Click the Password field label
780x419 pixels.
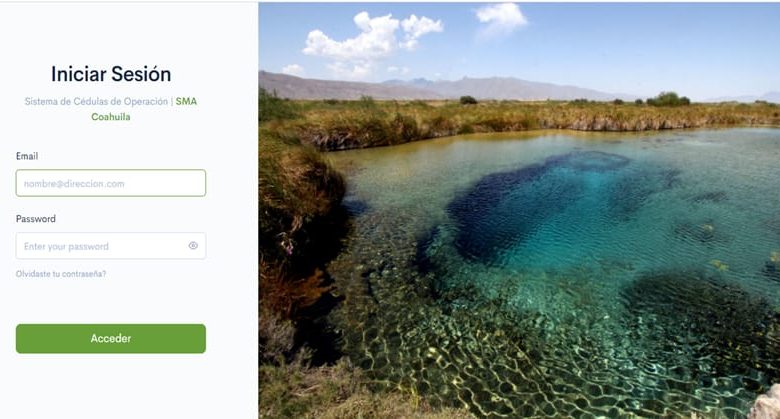point(36,219)
